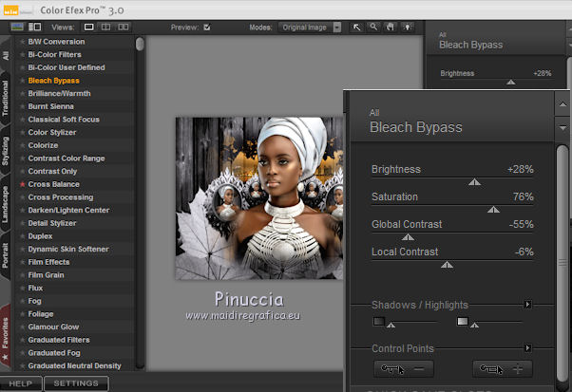
Task: Click the add control point button
Action: click(503, 368)
